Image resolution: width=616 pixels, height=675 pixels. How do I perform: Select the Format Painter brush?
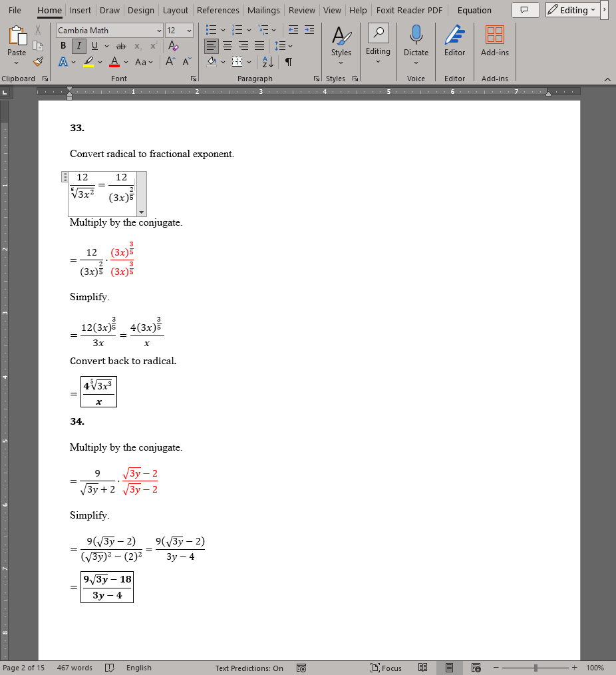click(38, 62)
